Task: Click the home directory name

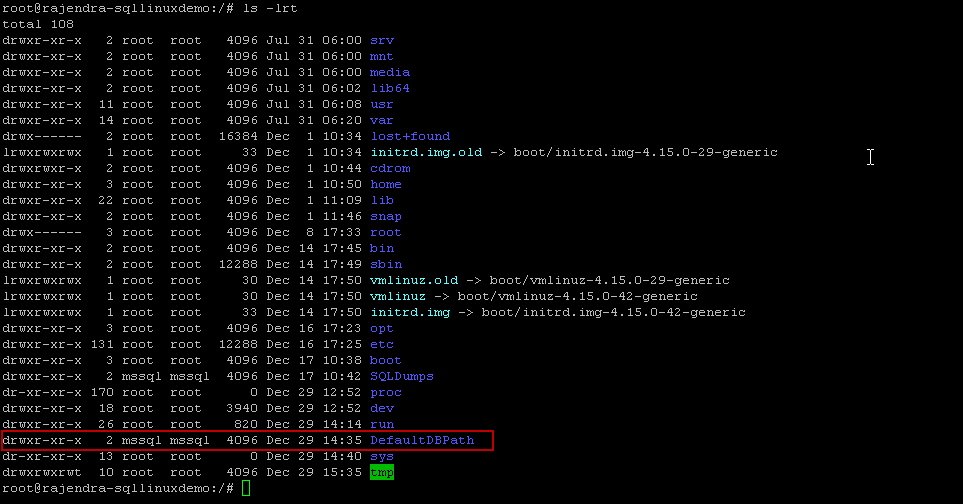Action: tap(386, 184)
